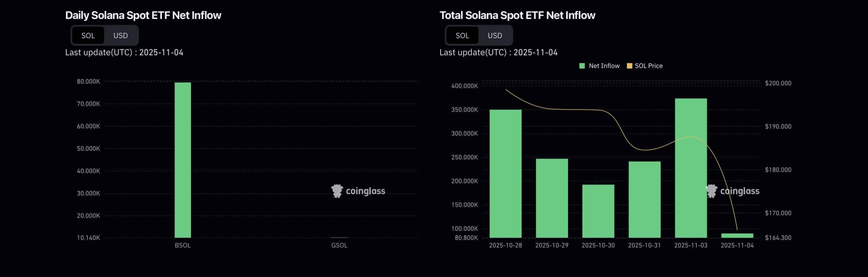Enable SOL units on total inflow chart
Image resolution: width=868 pixels, height=277 pixels.
click(462, 35)
